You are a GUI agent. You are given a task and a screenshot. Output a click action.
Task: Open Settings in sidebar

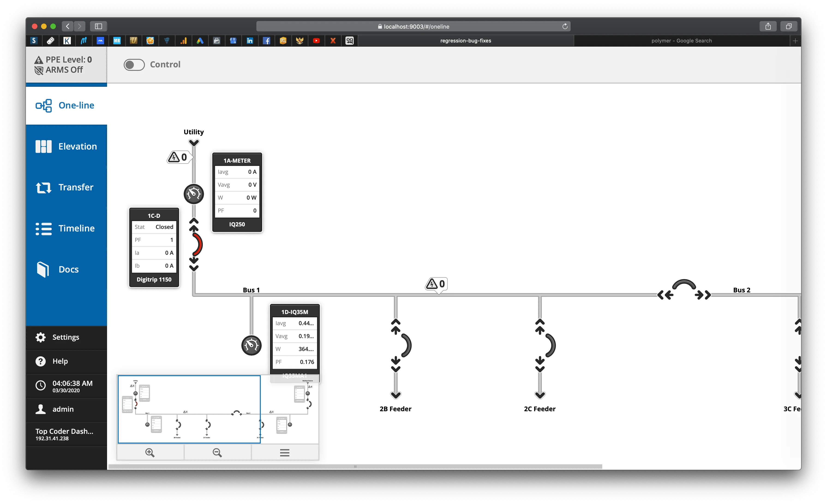point(66,337)
